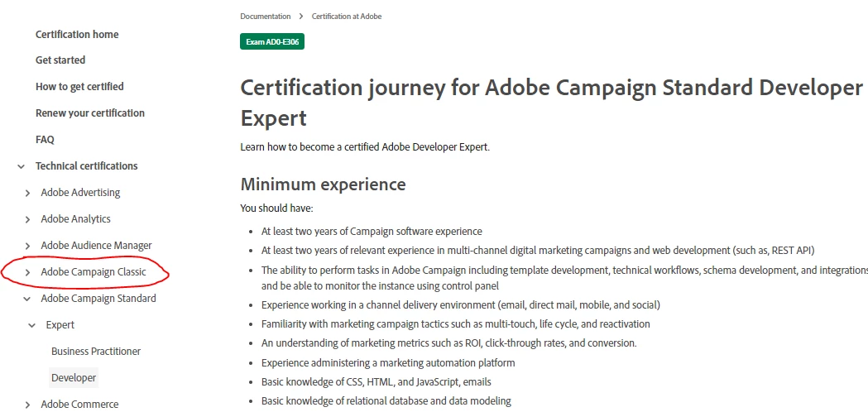Collapse the Technical certifications chevron
Viewport: 868px width, 412px height.
click(x=21, y=166)
